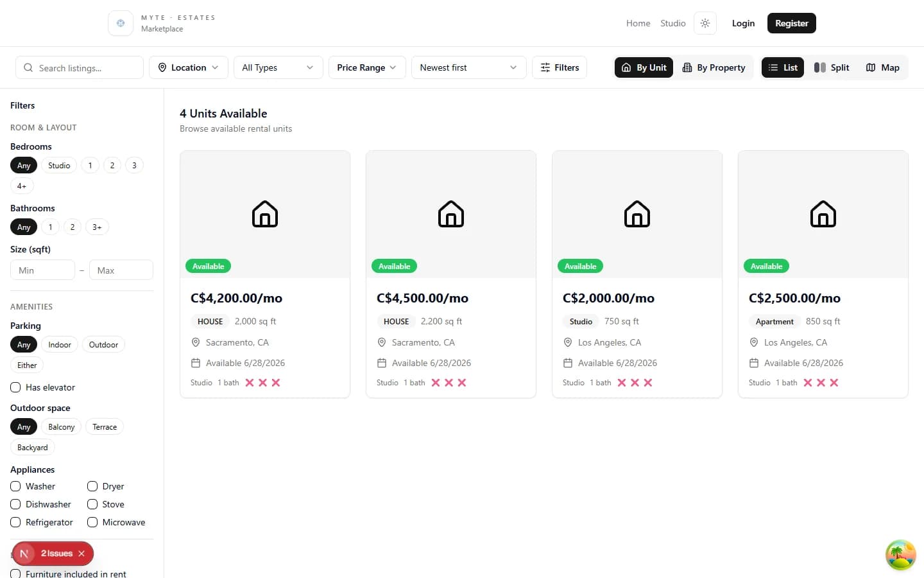Click calendar icon on the C$4,200.00 card
Image resolution: width=924 pixels, height=578 pixels.
(196, 363)
